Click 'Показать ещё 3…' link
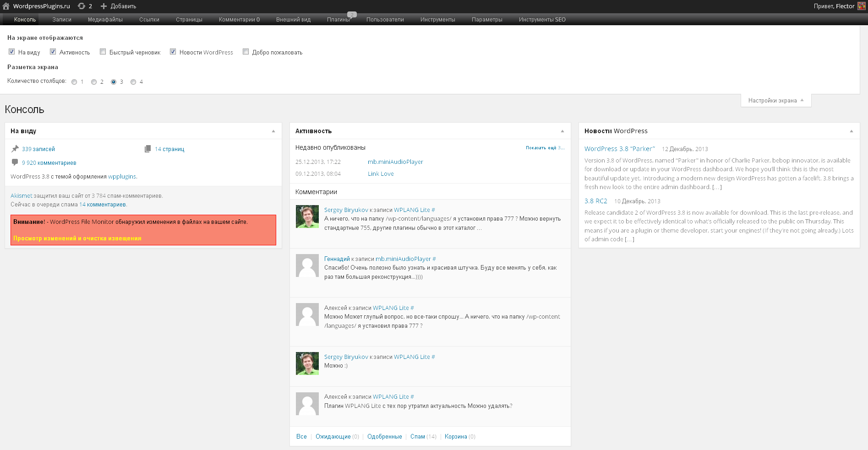 (x=545, y=148)
